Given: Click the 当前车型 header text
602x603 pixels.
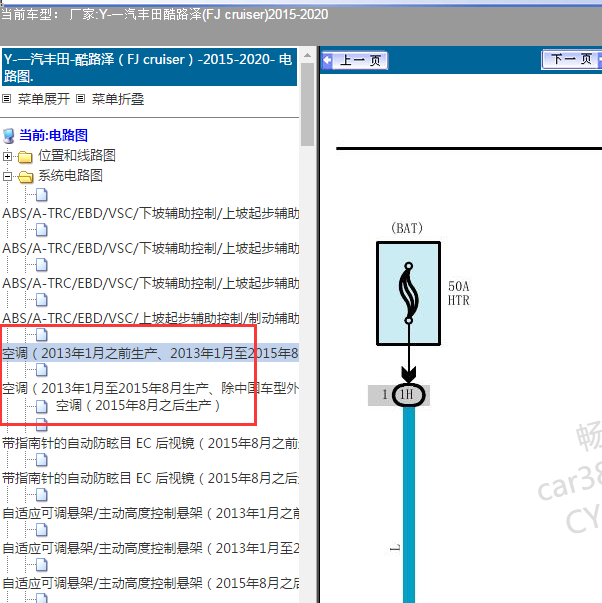Looking at the screenshot, I should click(x=165, y=15).
